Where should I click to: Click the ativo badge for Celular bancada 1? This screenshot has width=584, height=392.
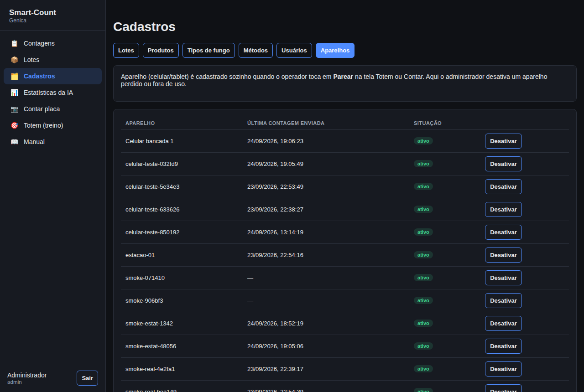(423, 141)
